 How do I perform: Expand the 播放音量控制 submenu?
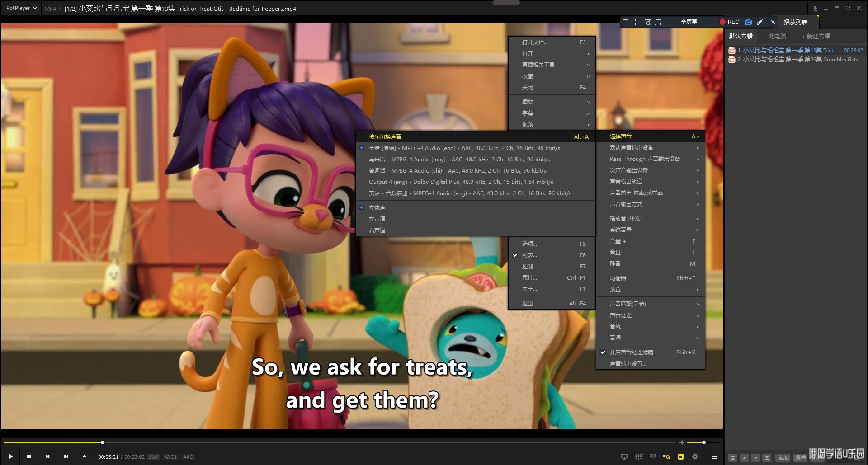[x=651, y=218]
